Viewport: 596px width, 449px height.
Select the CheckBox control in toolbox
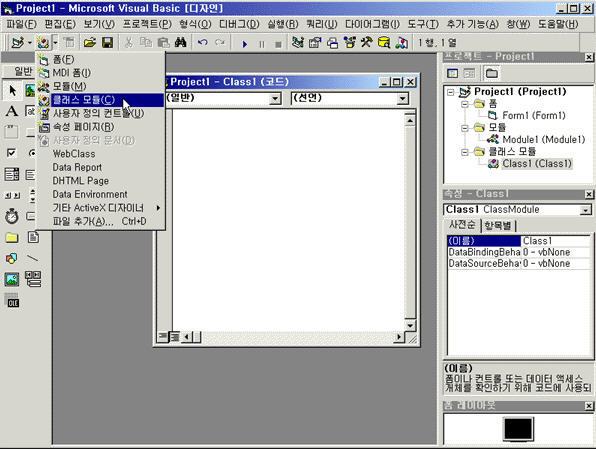(11, 153)
